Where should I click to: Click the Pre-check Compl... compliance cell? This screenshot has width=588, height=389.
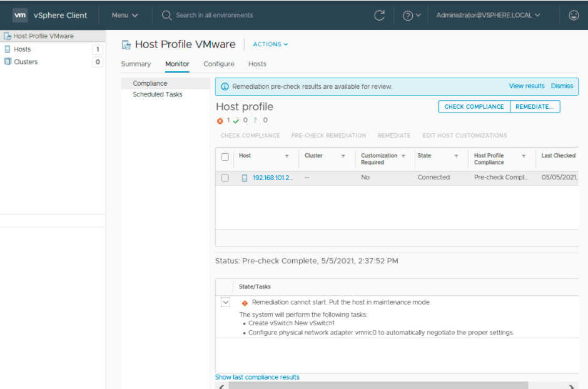(500, 178)
